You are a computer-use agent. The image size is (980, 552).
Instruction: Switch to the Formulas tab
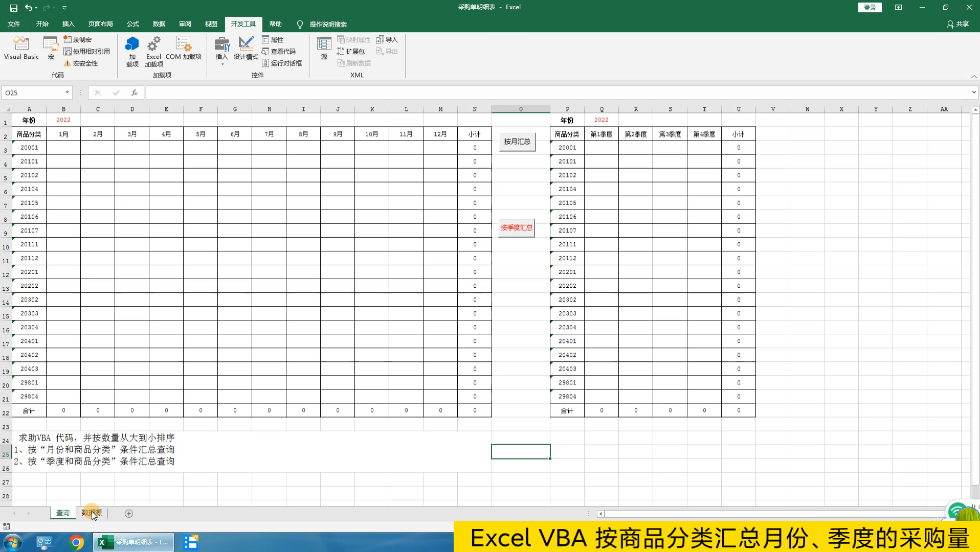click(x=133, y=24)
